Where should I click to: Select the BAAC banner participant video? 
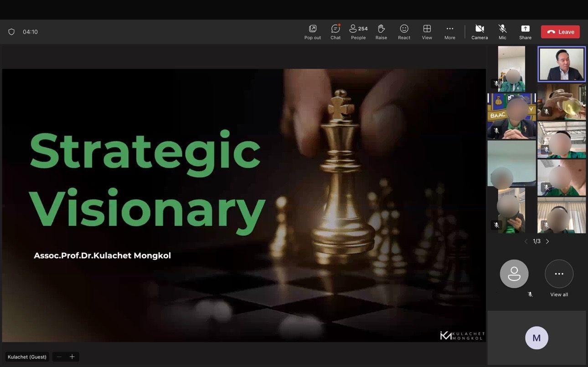pos(511,116)
